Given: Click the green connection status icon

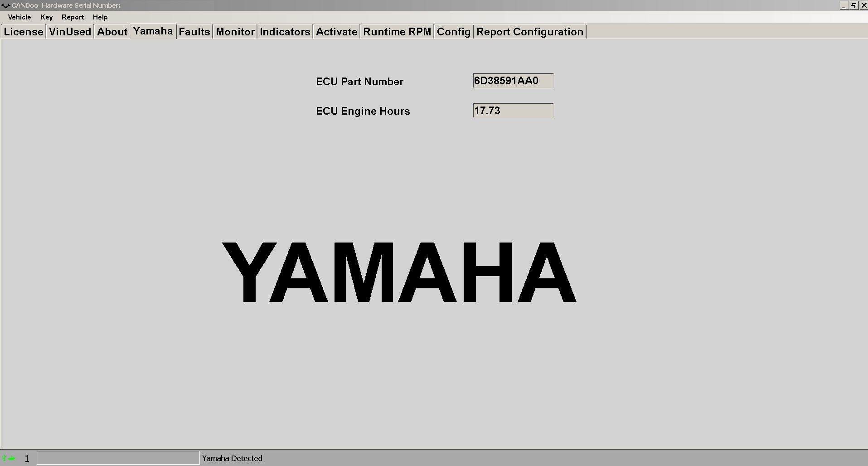Looking at the screenshot, I should click(x=9, y=458).
